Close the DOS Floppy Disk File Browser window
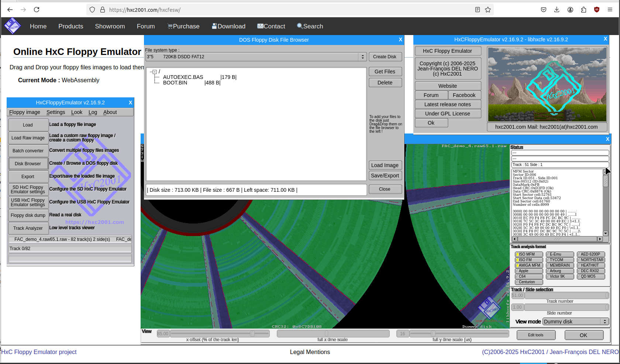 pyautogui.click(x=400, y=39)
